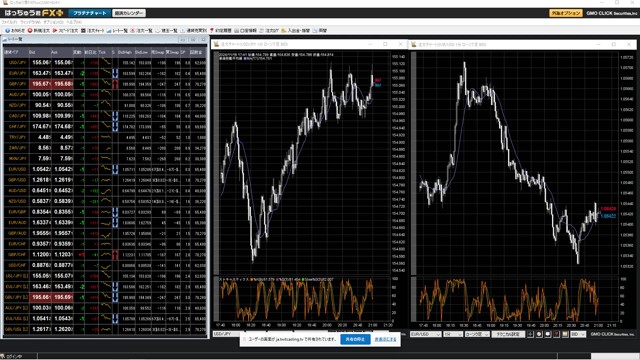The width and height of the screenshot is (640, 360).
Task: Open the ファイル menu in menu bar
Action: (9, 22)
